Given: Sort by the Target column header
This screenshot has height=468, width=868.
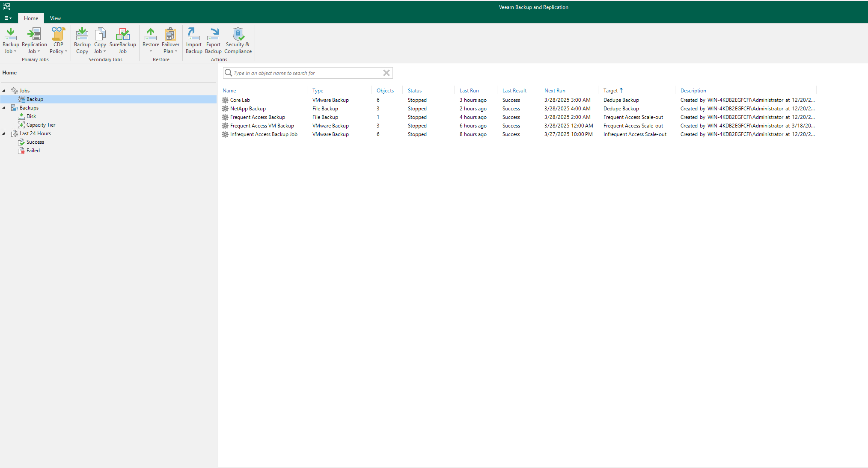Looking at the screenshot, I should coord(610,91).
